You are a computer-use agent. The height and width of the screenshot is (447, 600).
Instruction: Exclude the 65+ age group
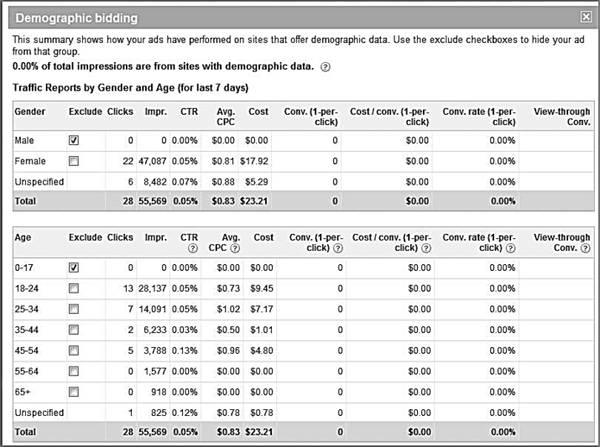tap(74, 392)
